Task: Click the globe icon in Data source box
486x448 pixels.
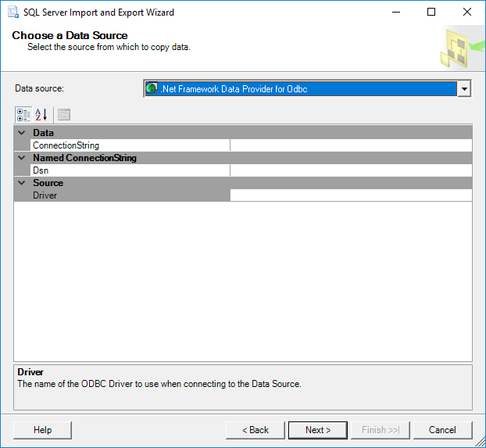Action: (152, 88)
